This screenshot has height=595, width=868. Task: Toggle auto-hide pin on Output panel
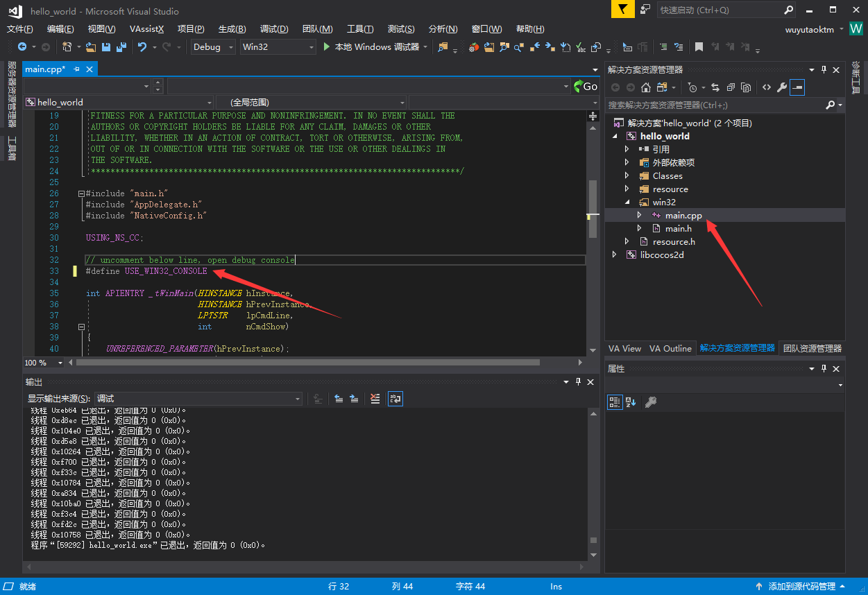tap(578, 382)
